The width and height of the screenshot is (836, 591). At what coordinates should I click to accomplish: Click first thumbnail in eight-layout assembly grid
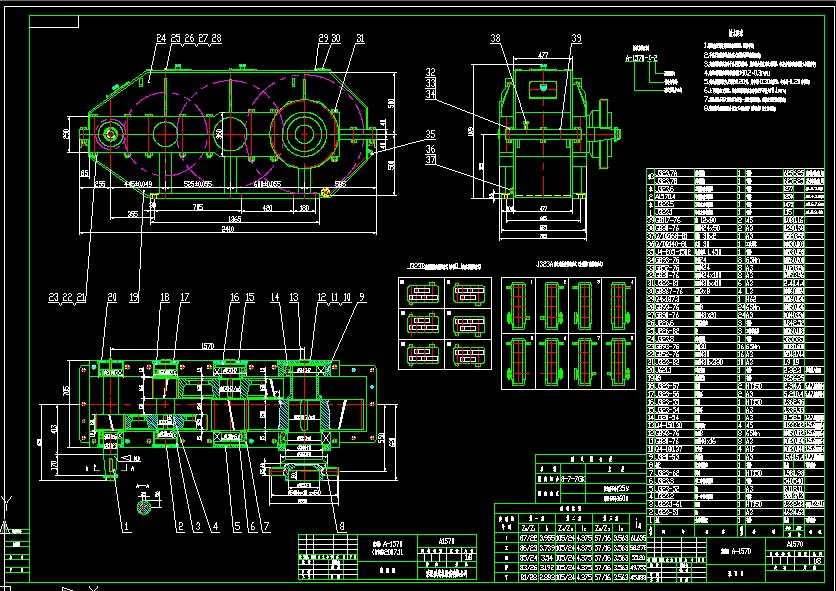coord(519,299)
